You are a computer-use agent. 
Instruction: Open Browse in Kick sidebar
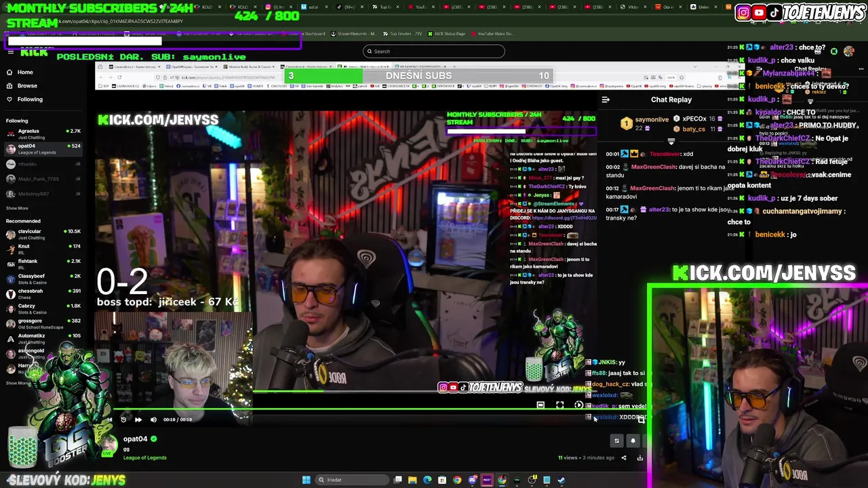tap(27, 85)
